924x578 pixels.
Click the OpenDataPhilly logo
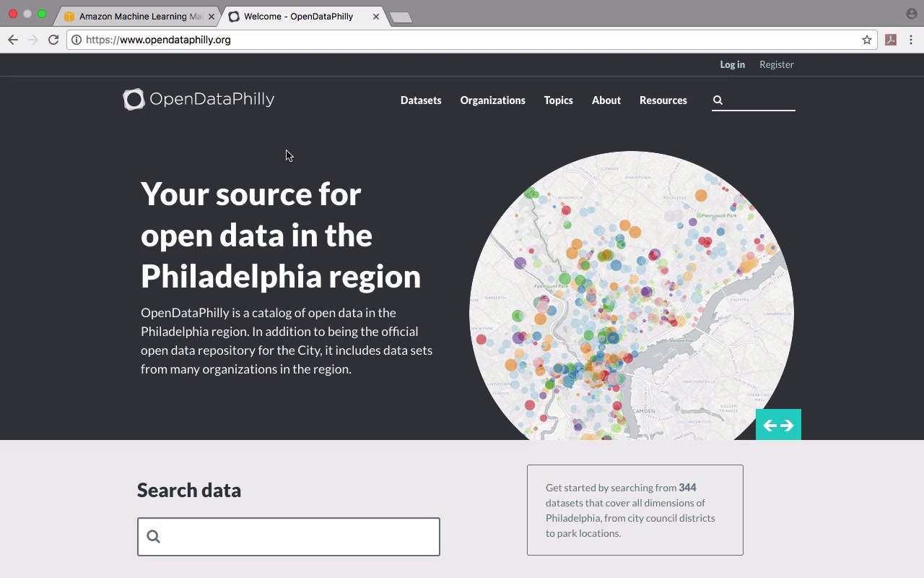(199, 99)
